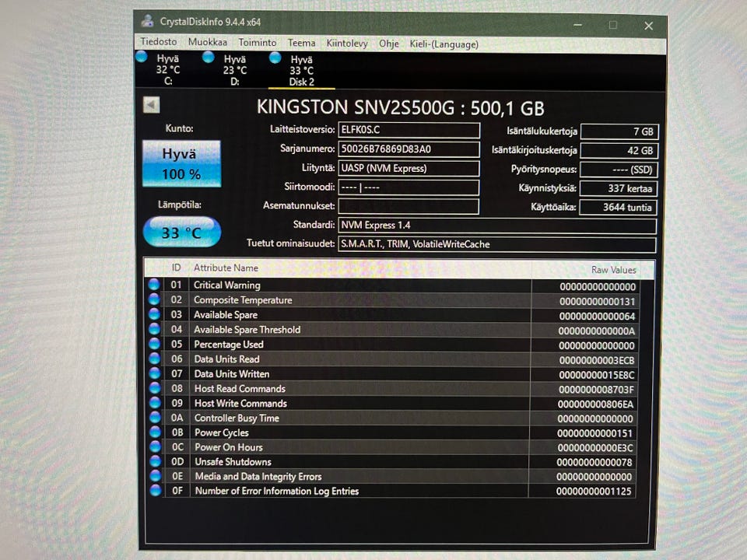
Task: Click raw value 0000000001125
Action: point(594,492)
